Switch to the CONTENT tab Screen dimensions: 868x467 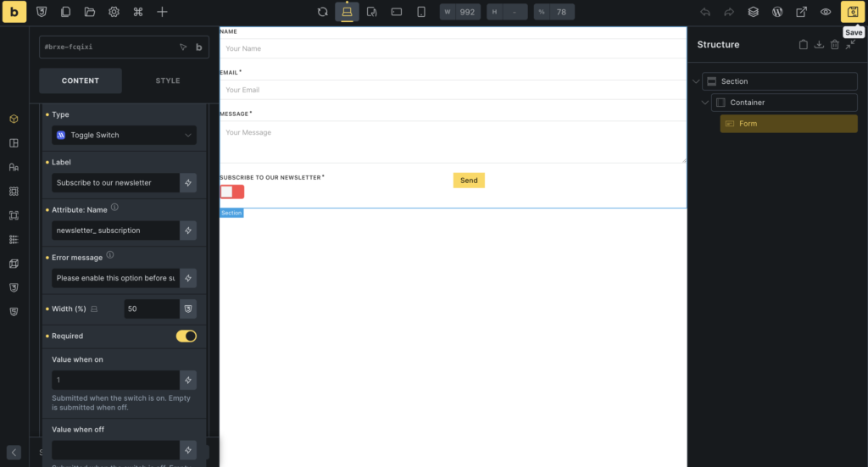point(81,81)
